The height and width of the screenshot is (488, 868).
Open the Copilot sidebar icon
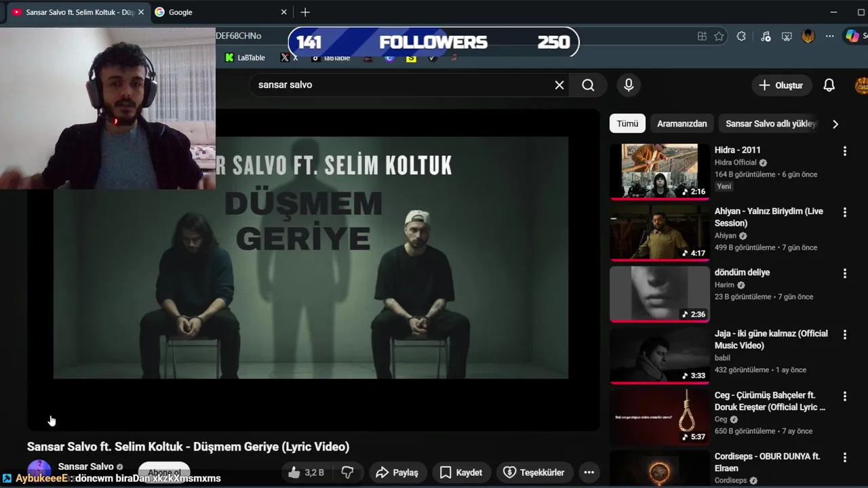tap(852, 37)
